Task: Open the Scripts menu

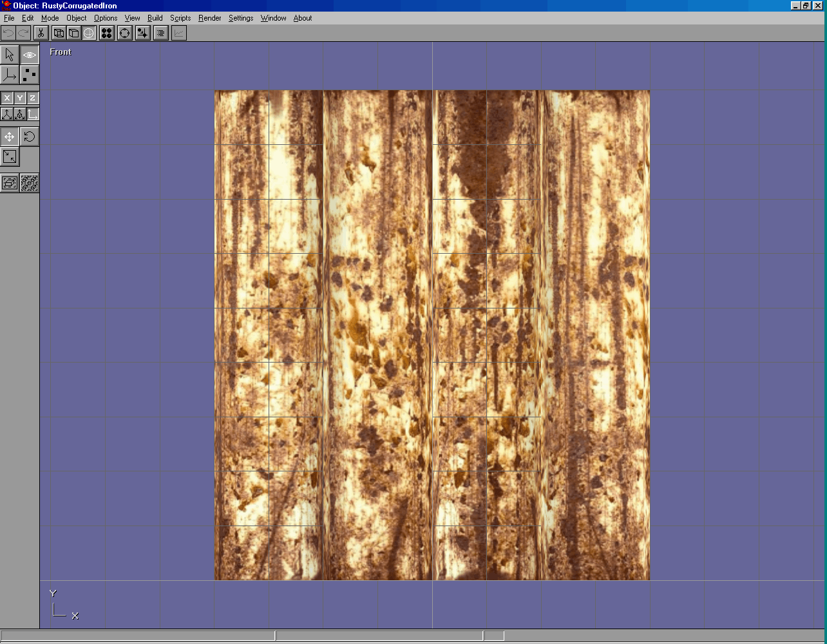Action: [180, 18]
